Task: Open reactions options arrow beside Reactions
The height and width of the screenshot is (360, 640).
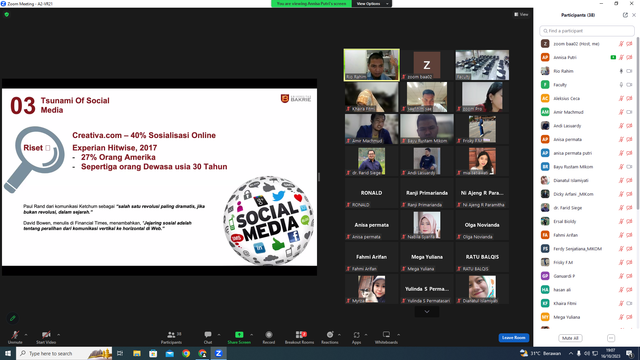Action: [x=339, y=335]
